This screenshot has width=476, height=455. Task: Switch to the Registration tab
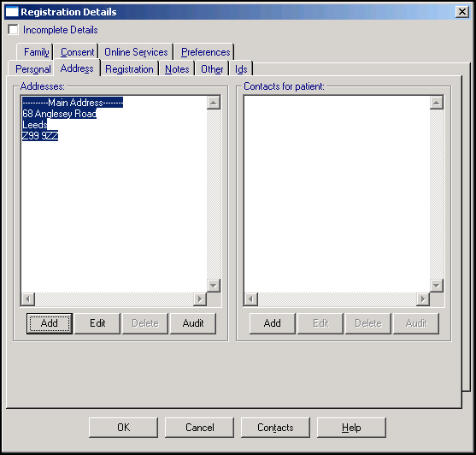[x=129, y=69]
